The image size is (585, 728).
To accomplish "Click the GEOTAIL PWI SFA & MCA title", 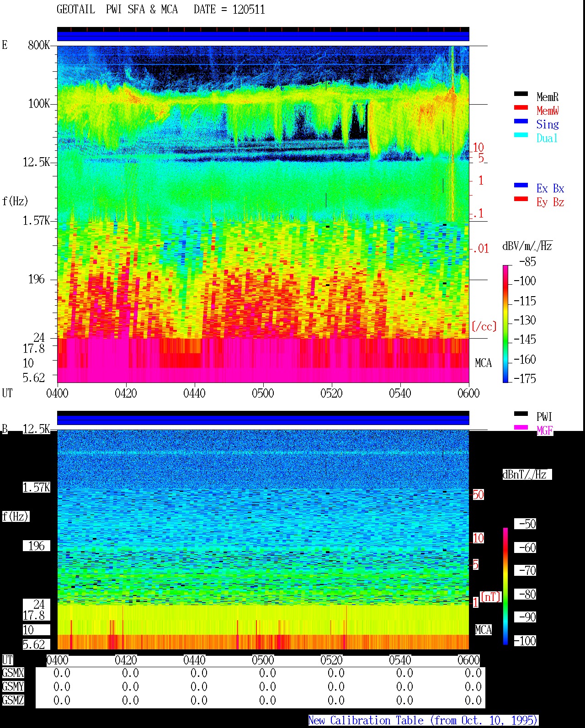I will click(x=117, y=10).
